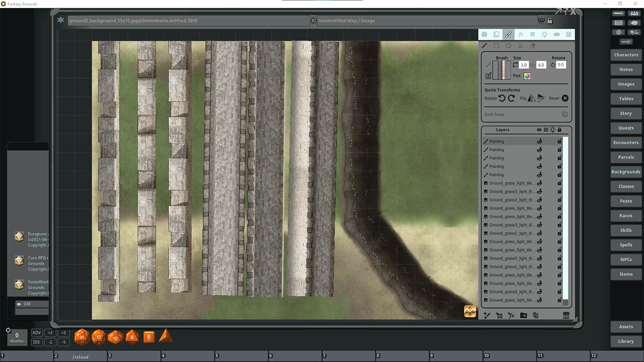The width and height of the screenshot is (644, 362).
Task: Toggle the lock icon beside the map title bar
Action: click(x=550, y=21)
